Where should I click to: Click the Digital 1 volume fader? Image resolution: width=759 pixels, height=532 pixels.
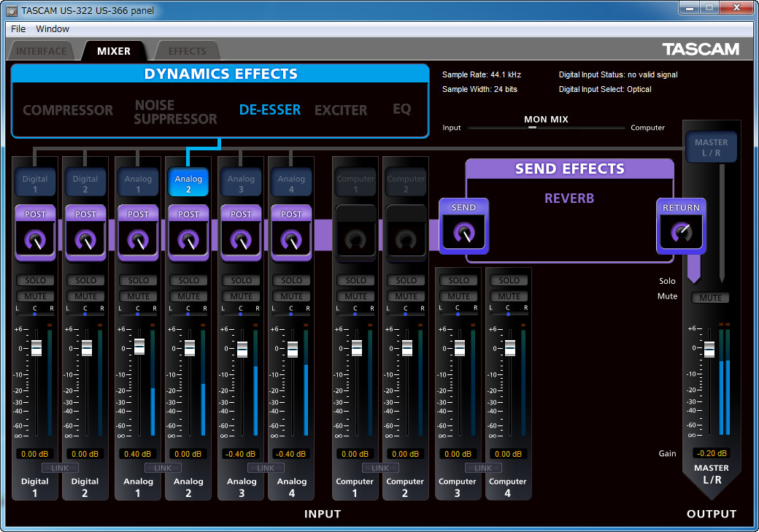[36, 348]
